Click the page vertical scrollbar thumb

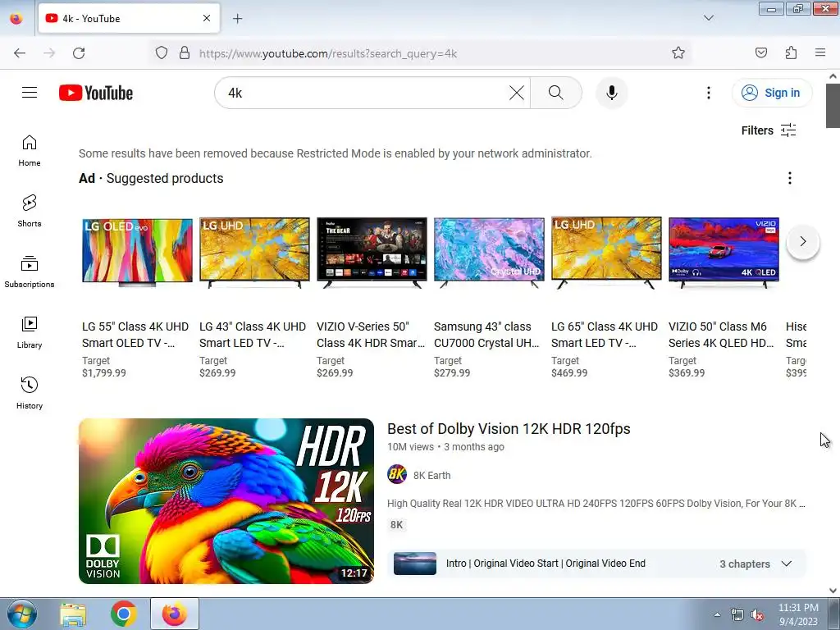click(833, 106)
